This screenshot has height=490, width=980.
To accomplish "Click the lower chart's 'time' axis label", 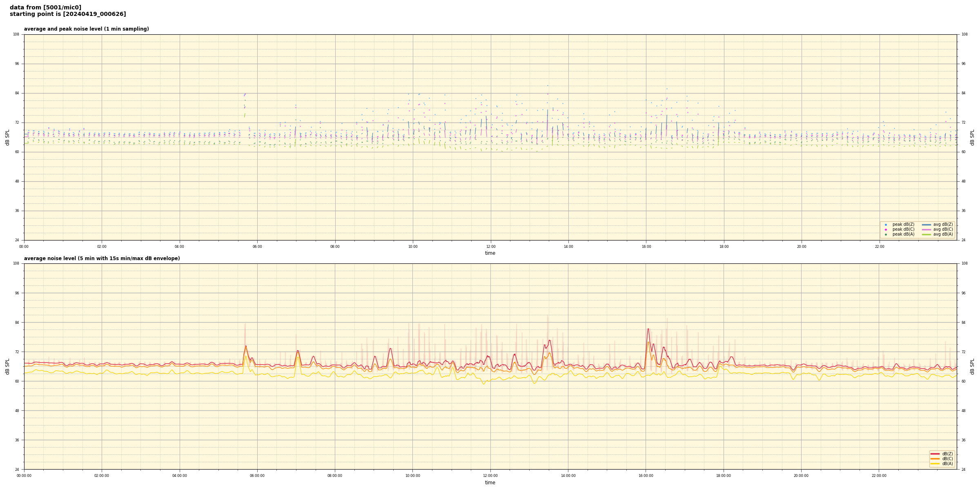I will pos(490,483).
